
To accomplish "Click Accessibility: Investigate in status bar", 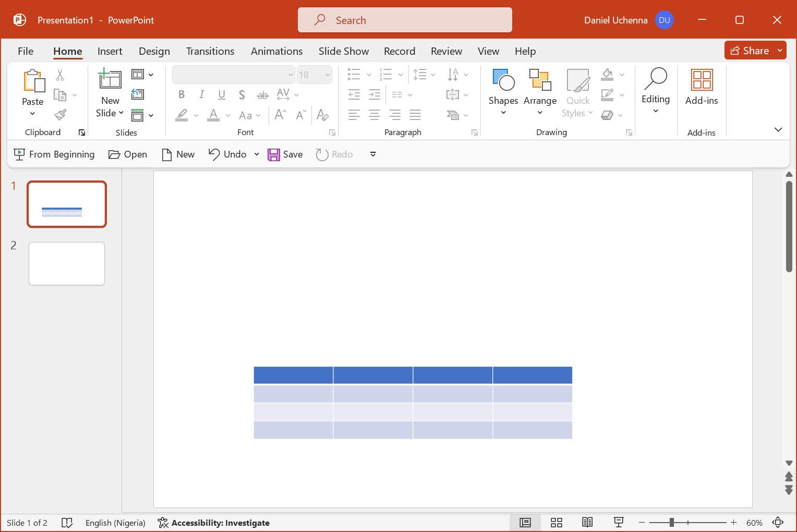I will tap(214, 523).
